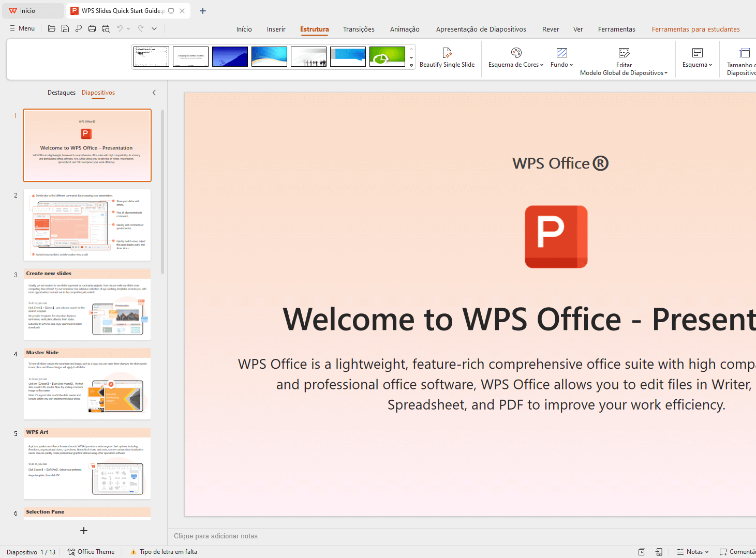Select slide 1 Welcome thumbnail
This screenshot has width=756, height=558.
(87, 145)
